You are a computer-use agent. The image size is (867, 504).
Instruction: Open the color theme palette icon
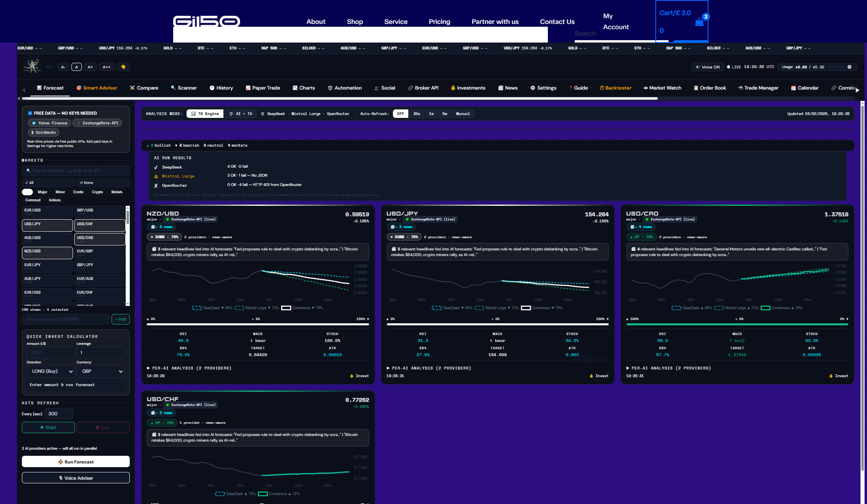click(x=123, y=67)
